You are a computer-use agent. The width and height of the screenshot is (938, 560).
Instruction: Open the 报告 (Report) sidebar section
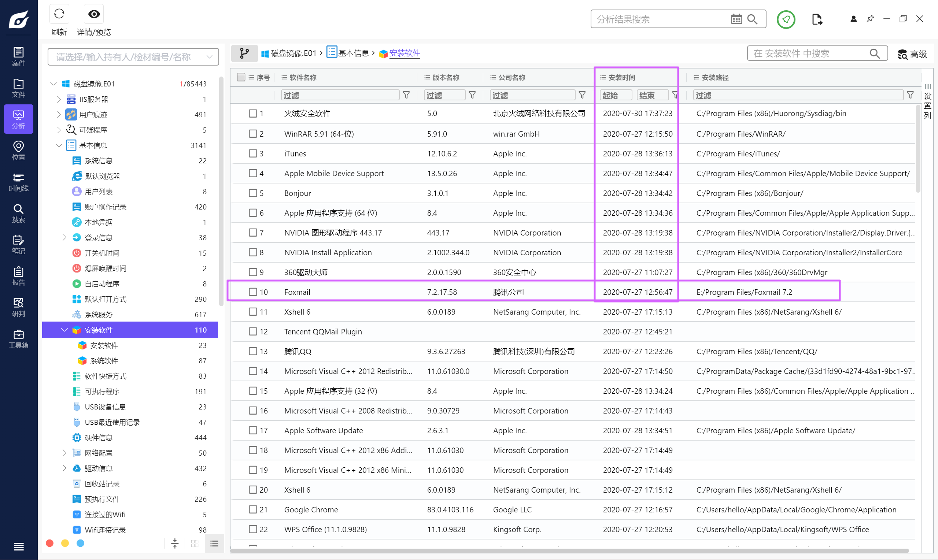[18, 276]
